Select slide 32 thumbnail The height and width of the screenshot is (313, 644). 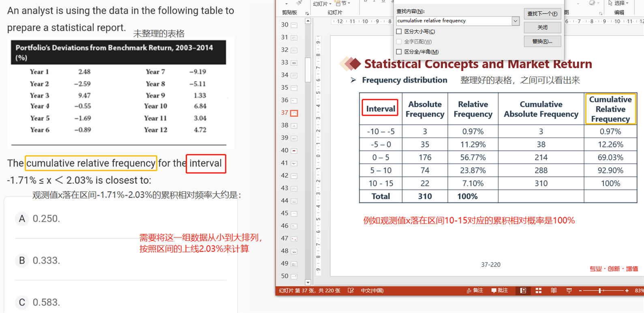(x=294, y=50)
